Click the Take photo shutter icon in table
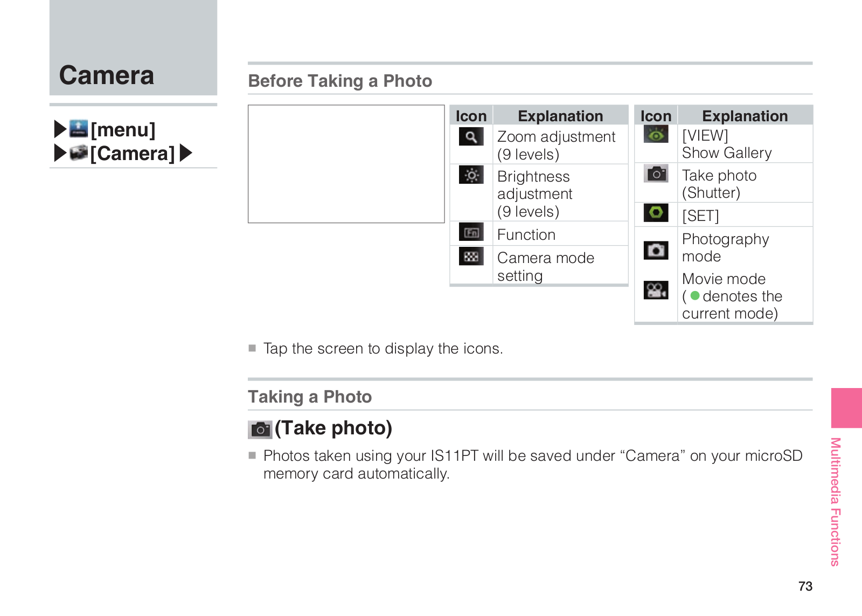862x616 pixels. 656,174
